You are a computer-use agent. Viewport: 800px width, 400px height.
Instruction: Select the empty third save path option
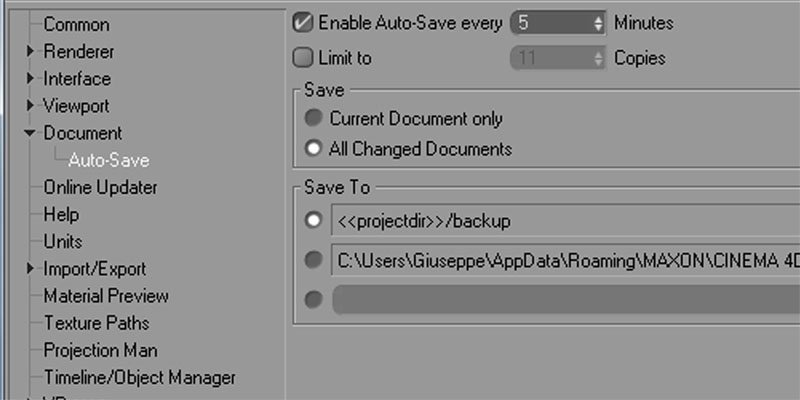pyautogui.click(x=314, y=300)
